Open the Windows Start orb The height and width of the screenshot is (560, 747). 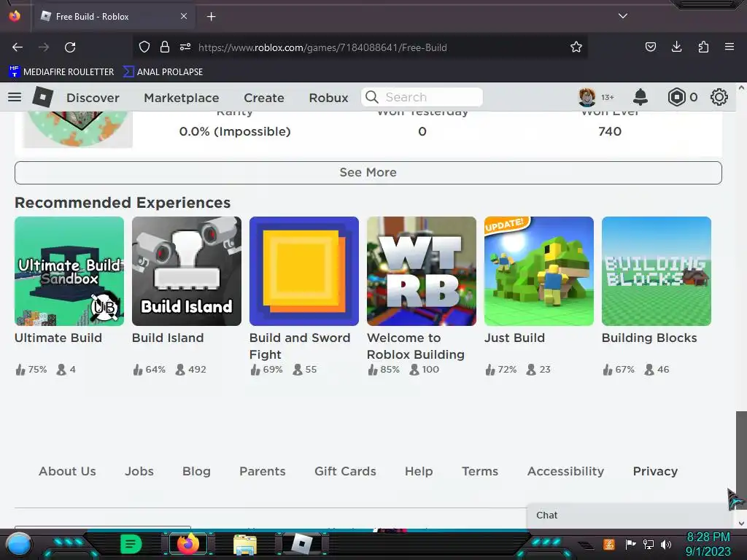pos(18,544)
